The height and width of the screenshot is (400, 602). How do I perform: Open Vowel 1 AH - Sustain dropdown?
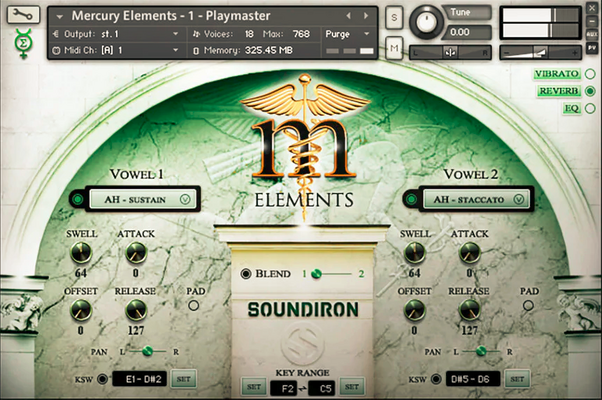point(143,199)
